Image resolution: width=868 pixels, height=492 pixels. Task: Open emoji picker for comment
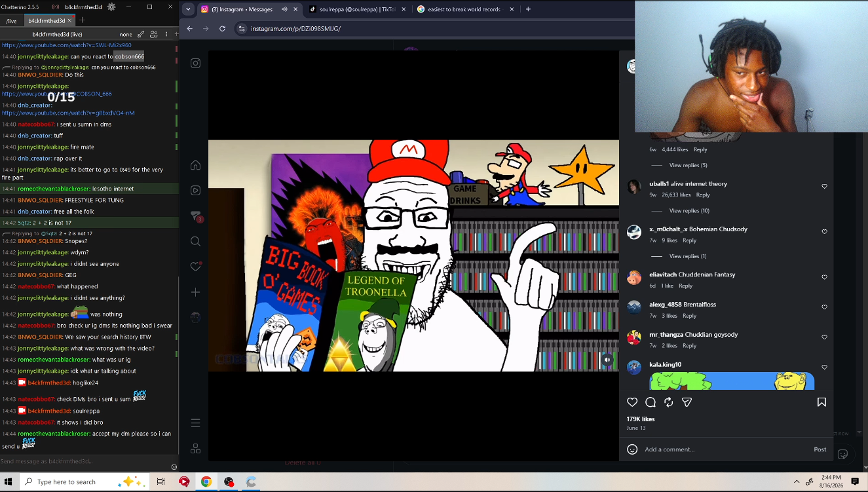(632, 449)
